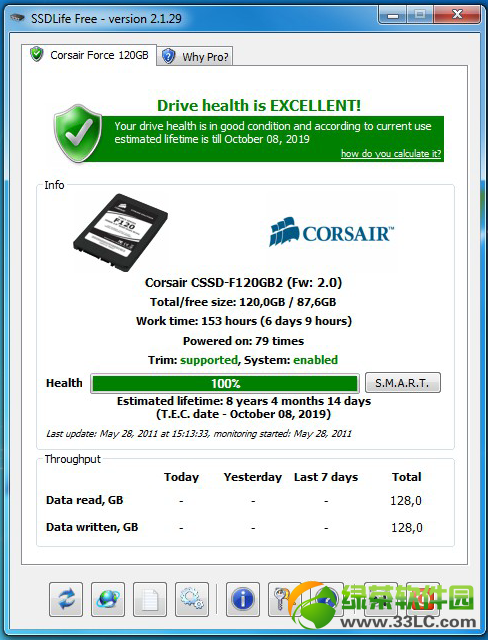Click the 'Total/free size: 120,0GB / 87,6GB' line
488x643 pixels.
click(x=243, y=302)
